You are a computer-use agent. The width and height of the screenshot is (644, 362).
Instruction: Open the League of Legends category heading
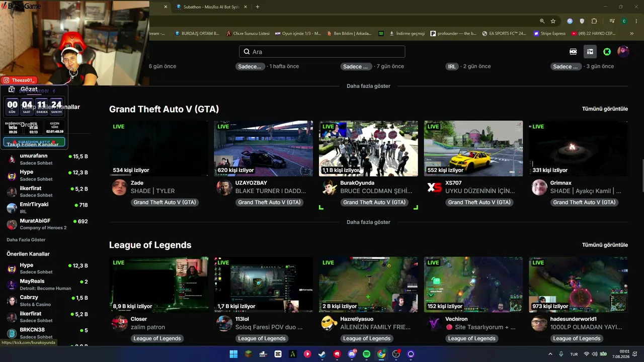[x=150, y=245]
